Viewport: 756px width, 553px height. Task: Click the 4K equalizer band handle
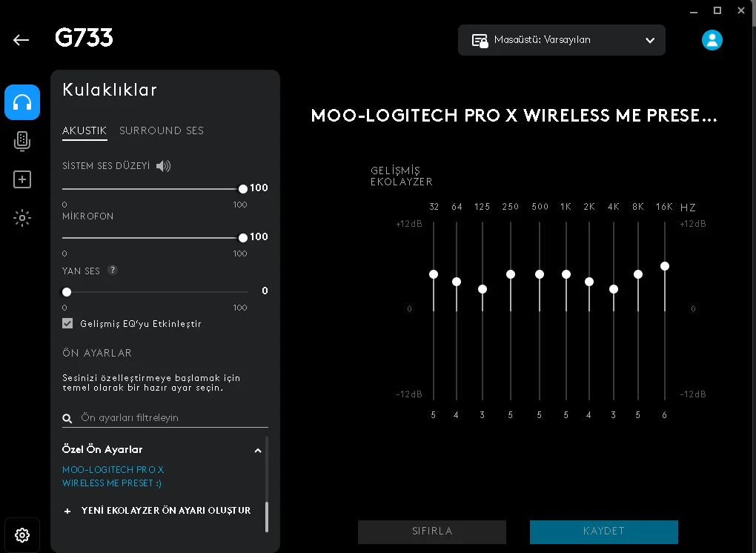[x=613, y=289]
